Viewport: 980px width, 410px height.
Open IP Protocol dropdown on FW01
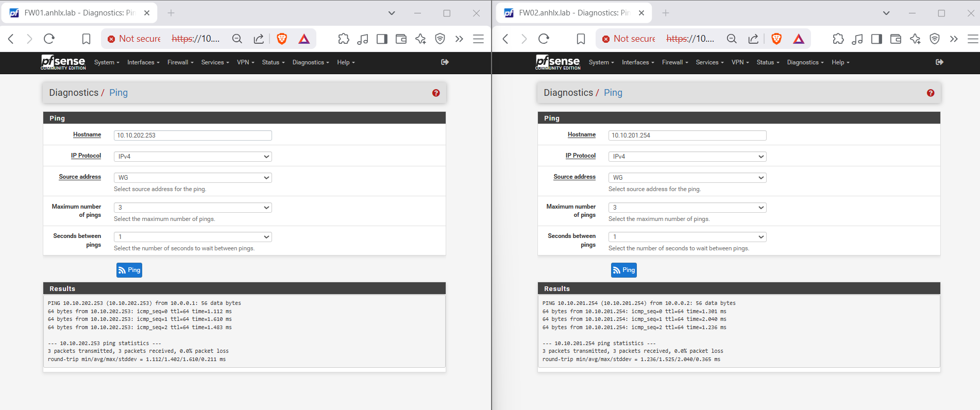coord(193,157)
